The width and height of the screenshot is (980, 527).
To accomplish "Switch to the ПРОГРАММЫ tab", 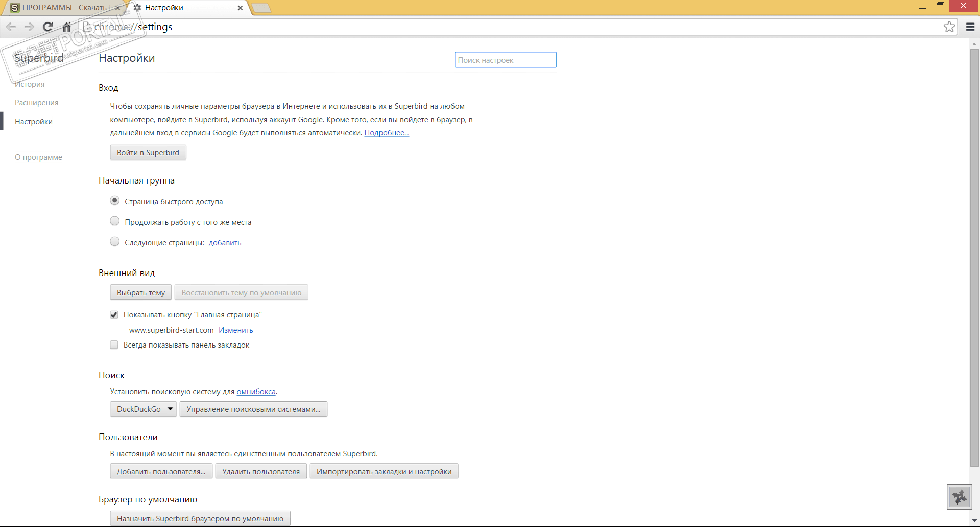I will point(64,8).
